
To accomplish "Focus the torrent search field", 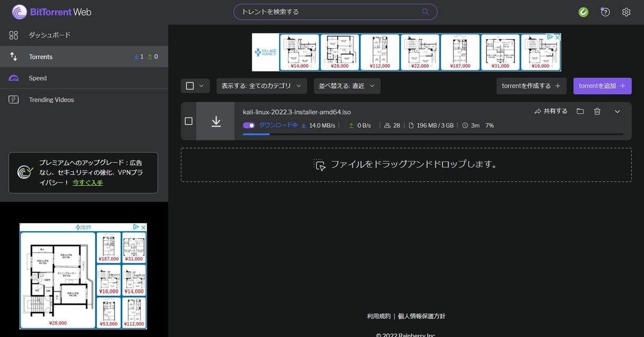I will (335, 12).
